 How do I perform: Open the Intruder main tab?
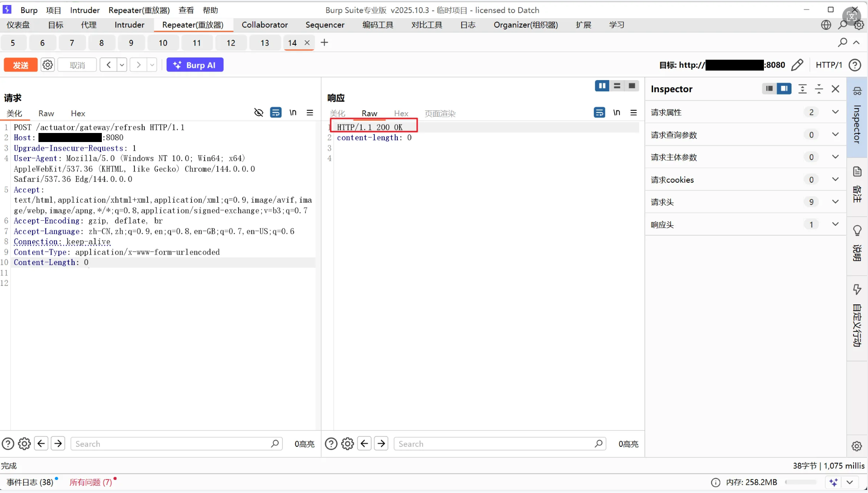(x=129, y=25)
